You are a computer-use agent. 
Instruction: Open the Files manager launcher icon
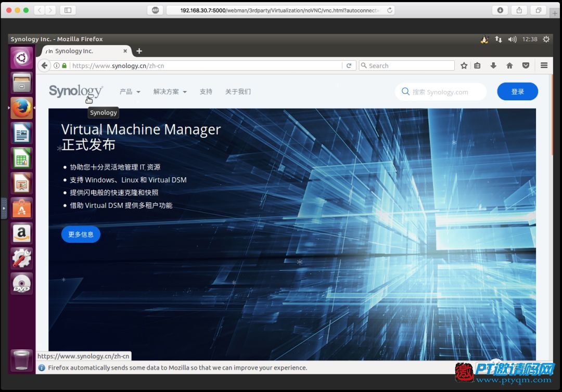click(x=21, y=82)
